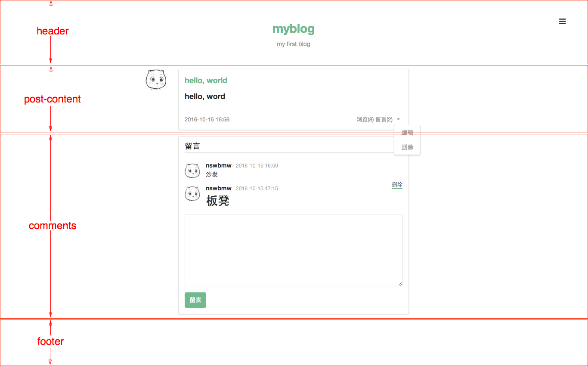
Task: Click username nswbmw on the 板凳 comment
Action: (218, 188)
